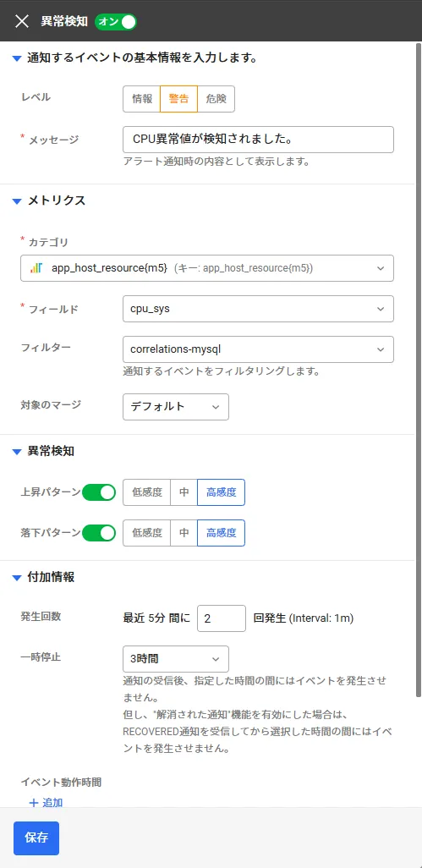422x868 pixels.
Task: Open the カテゴリ app_host_resource dropdown
Action: point(207,268)
